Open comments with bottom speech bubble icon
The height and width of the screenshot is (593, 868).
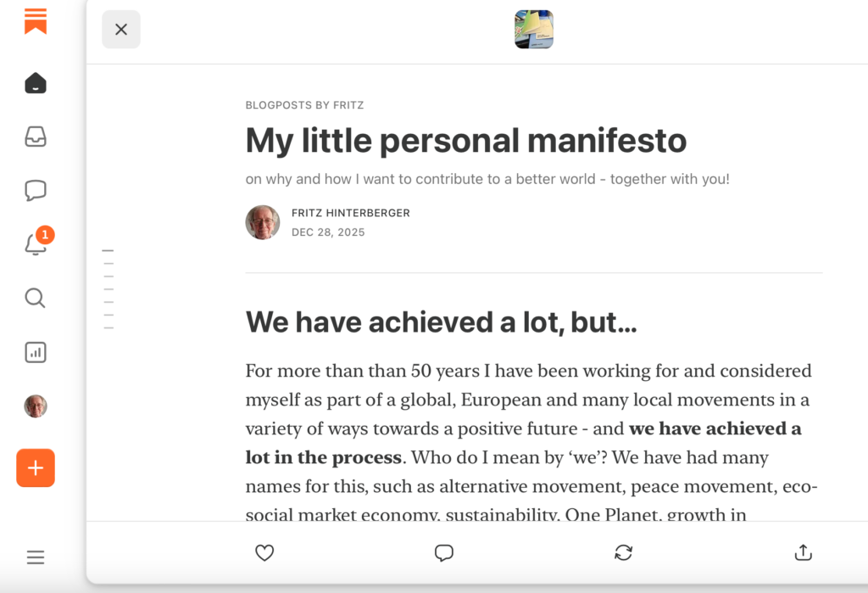click(444, 553)
